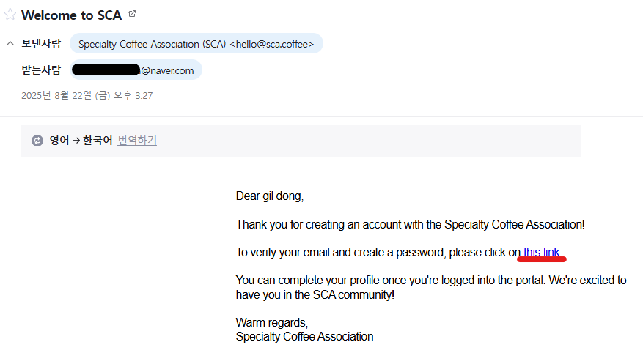Click empty area of the translation bar
643x364 pixels.
point(367,141)
